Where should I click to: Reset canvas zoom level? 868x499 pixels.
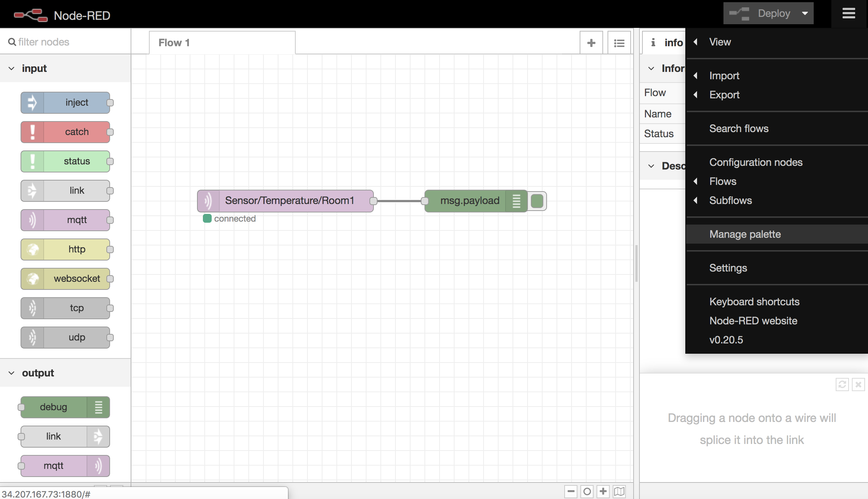point(587,491)
